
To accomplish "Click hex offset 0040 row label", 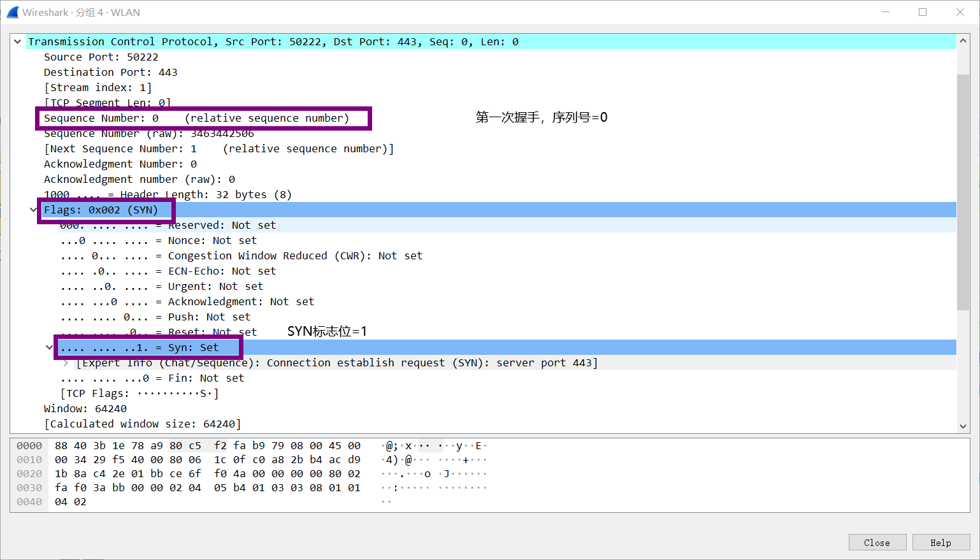I will pos(29,502).
